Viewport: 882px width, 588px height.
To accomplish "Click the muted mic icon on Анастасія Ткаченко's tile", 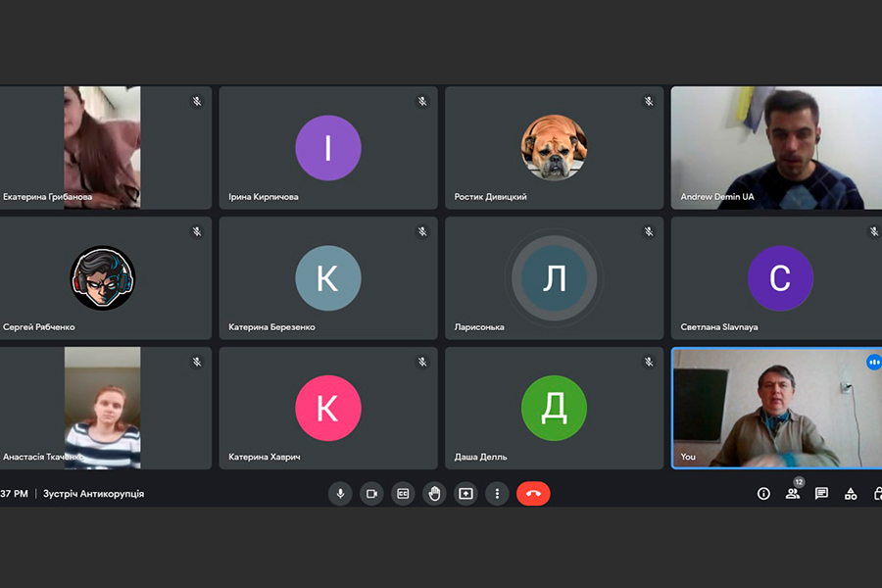I will point(197,362).
